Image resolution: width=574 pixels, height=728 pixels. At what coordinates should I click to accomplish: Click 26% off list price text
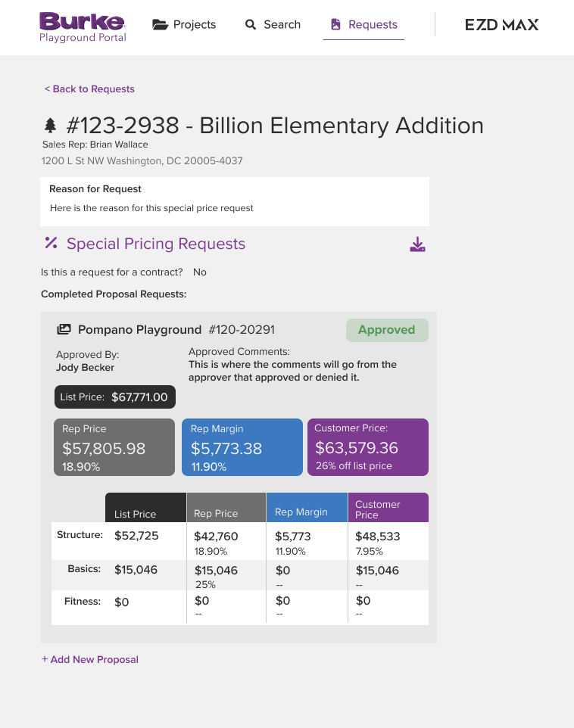click(354, 465)
